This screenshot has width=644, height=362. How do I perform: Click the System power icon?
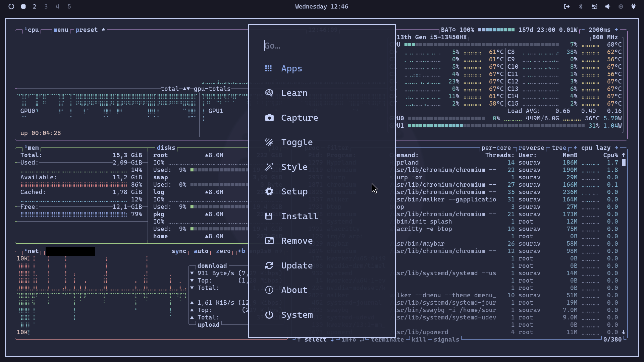(x=269, y=315)
